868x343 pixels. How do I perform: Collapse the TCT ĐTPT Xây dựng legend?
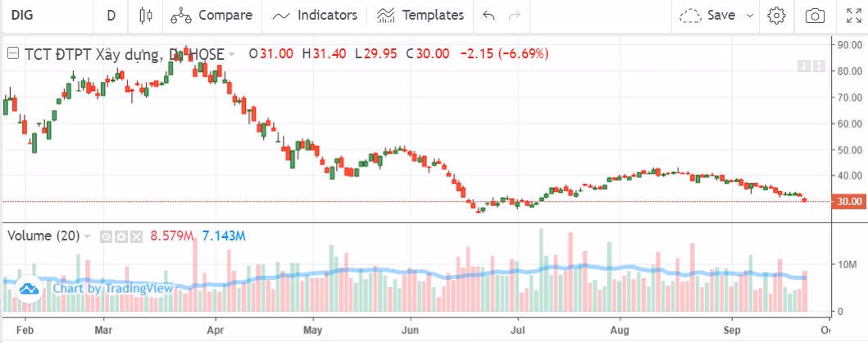pos(13,53)
